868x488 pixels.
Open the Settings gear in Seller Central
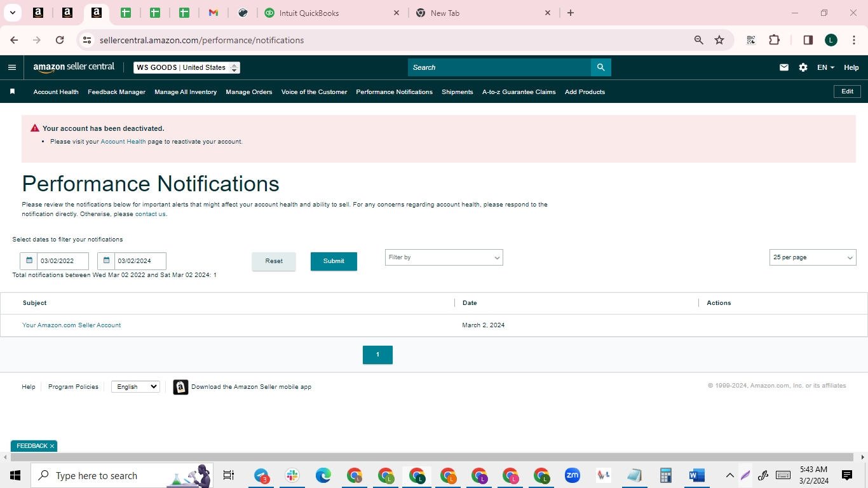click(x=803, y=67)
